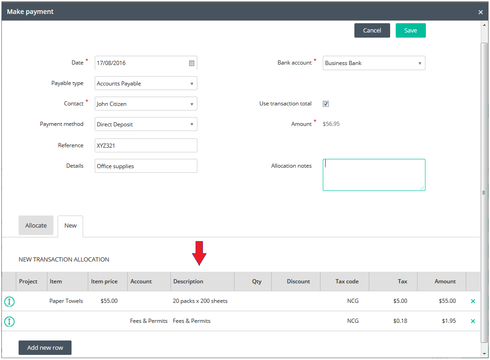Viewport: 490px width, 360px height.
Task: Click Add new row button
Action: (x=45, y=348)
